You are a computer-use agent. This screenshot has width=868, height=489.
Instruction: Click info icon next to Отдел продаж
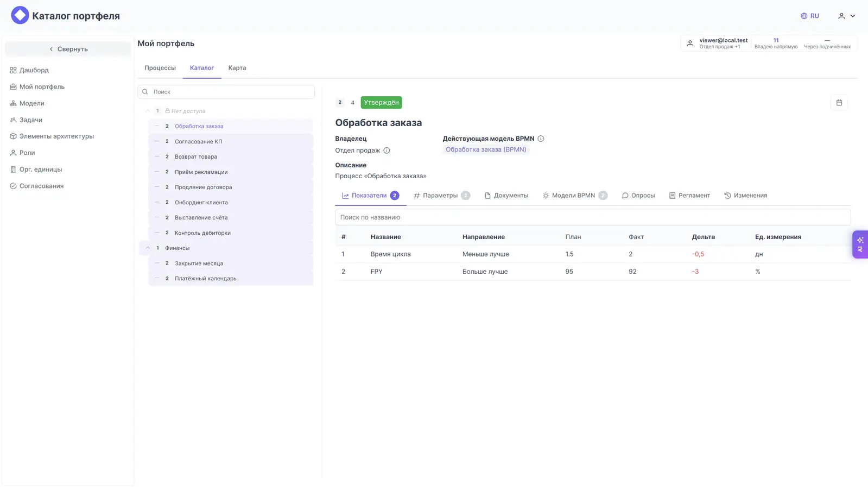click(x=387, y=151)
